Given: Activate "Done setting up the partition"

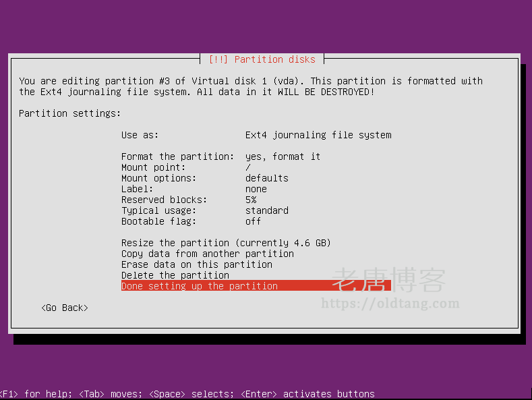Looking at the screenshot, I should coord(199,286).
